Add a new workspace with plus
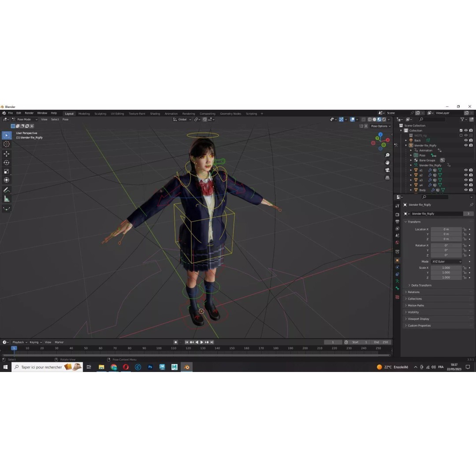The width and height of the screenshot is (476, 476). point(262,114)
